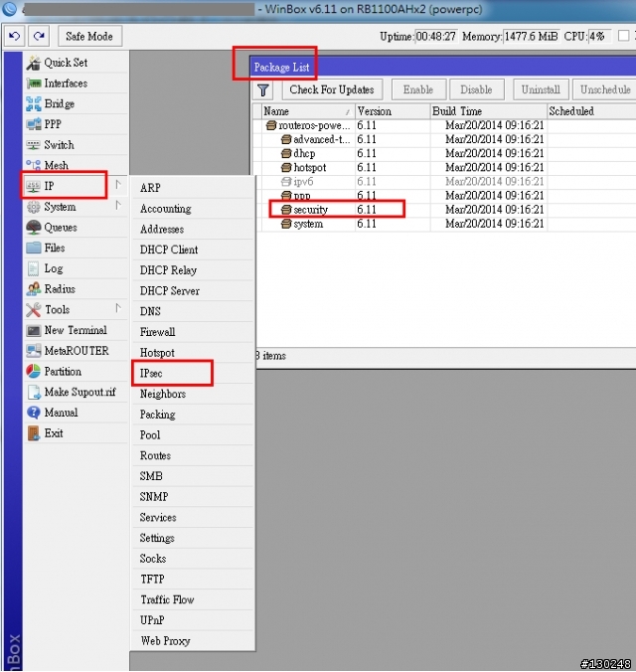Screen dimensions: 636x672
Task: Open the Radius icon
Action: coord(34,289)
